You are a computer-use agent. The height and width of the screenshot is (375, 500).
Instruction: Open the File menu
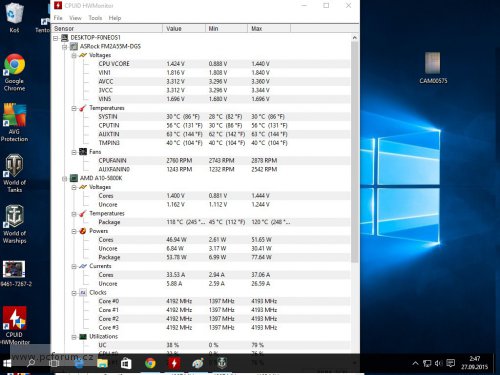[58, 18]
